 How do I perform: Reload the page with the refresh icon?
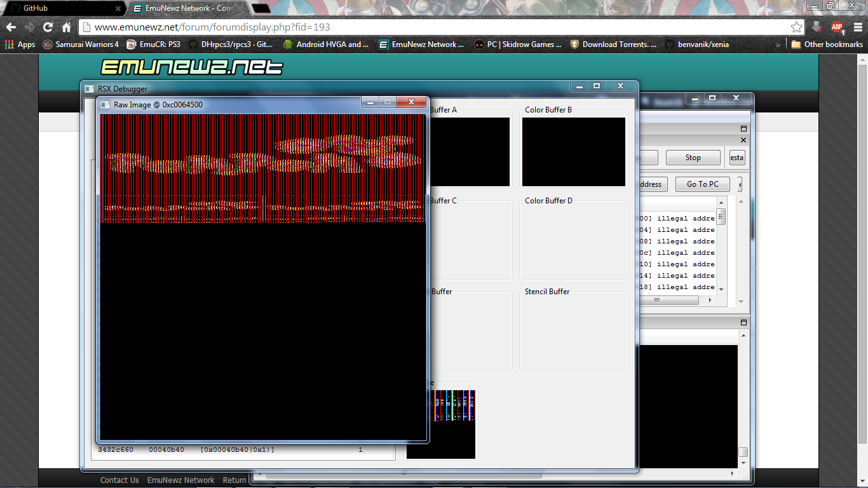pyautogui.click(x=48, y=27)
